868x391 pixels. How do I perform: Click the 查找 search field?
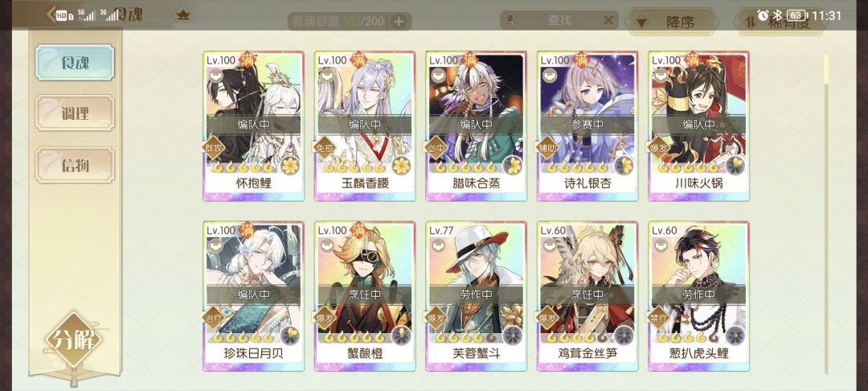[x=559, y=20]
